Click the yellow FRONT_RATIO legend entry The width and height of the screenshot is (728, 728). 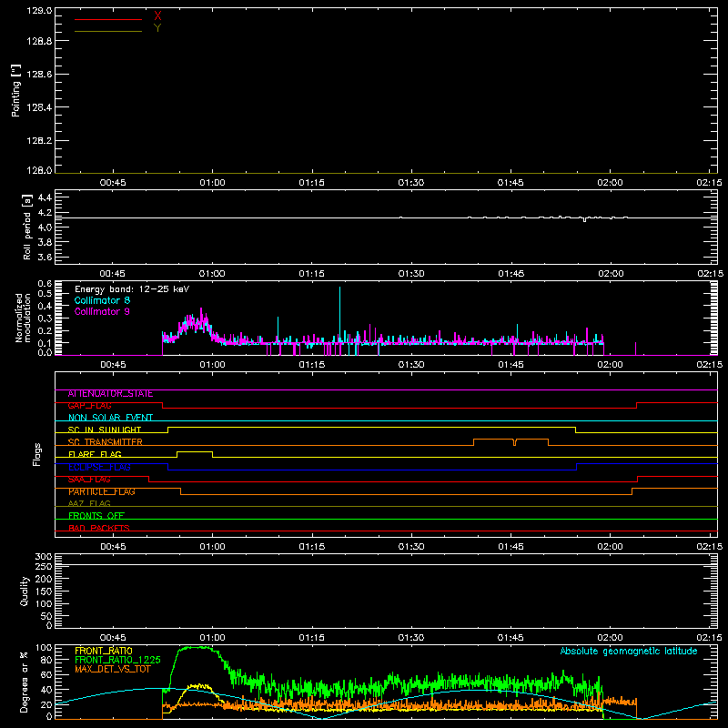tap(104, 651)
